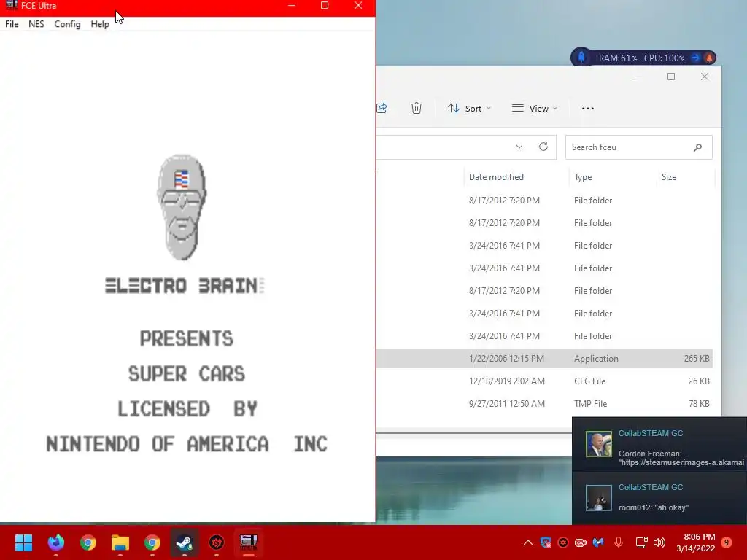Open the notification center badge showing 9

727,542
